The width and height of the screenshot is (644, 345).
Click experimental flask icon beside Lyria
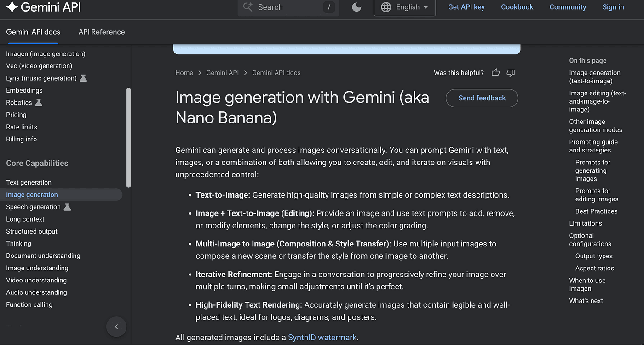tap(83, 78)
